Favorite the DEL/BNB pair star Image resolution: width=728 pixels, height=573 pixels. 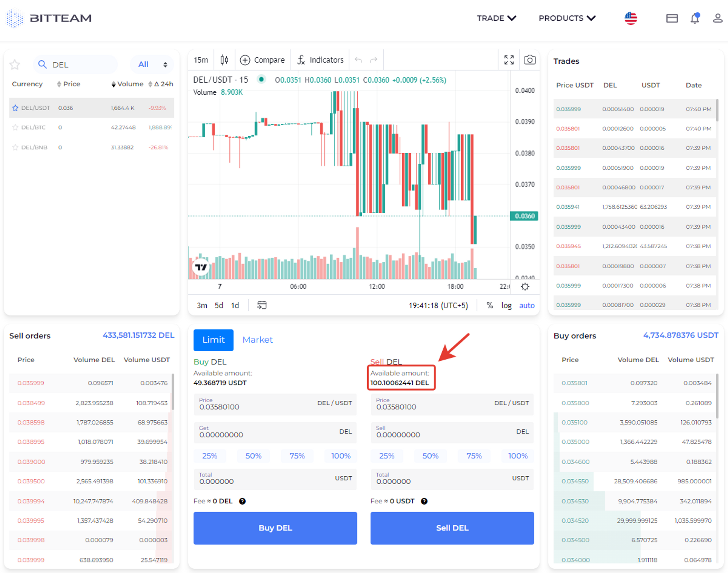pyautogui.click(x=15, y=147)
